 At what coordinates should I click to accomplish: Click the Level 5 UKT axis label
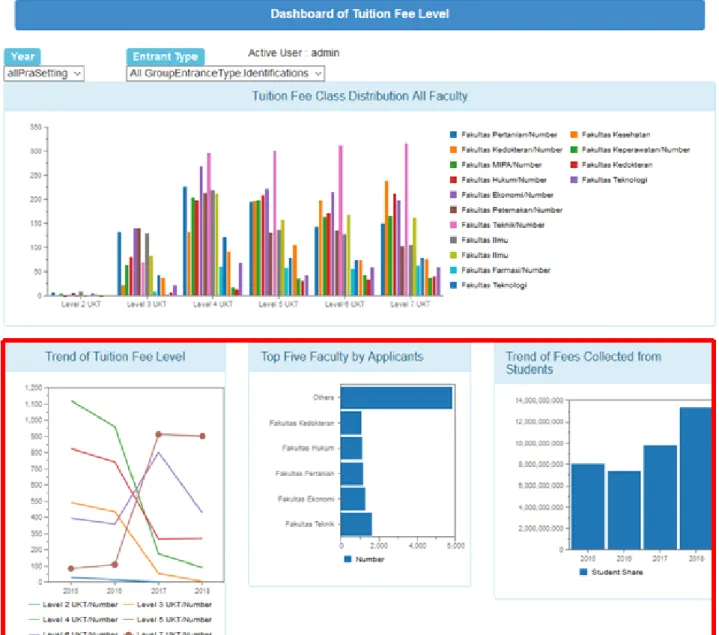pos(278,304)
